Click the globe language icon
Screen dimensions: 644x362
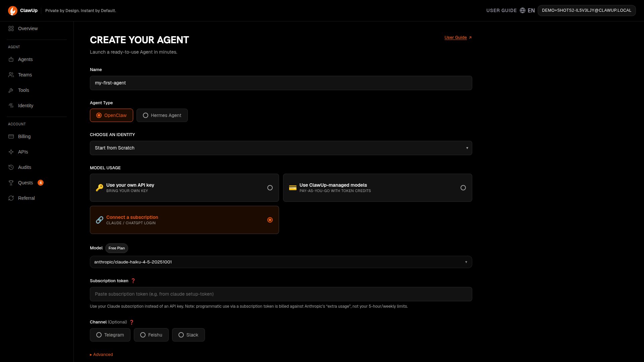click(523, 10)
